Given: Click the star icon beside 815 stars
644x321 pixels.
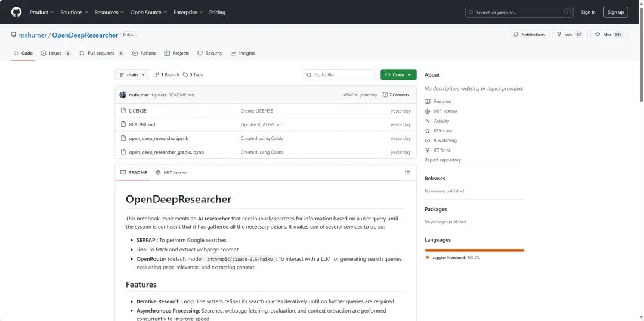Looking at the screenshot, I should click(x=428, y=131).
